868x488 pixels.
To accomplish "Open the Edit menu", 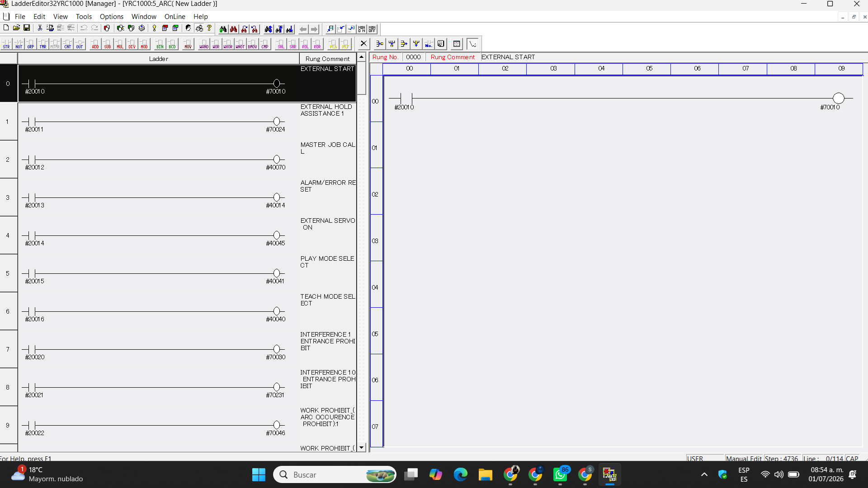I will (x=39, y=17).
